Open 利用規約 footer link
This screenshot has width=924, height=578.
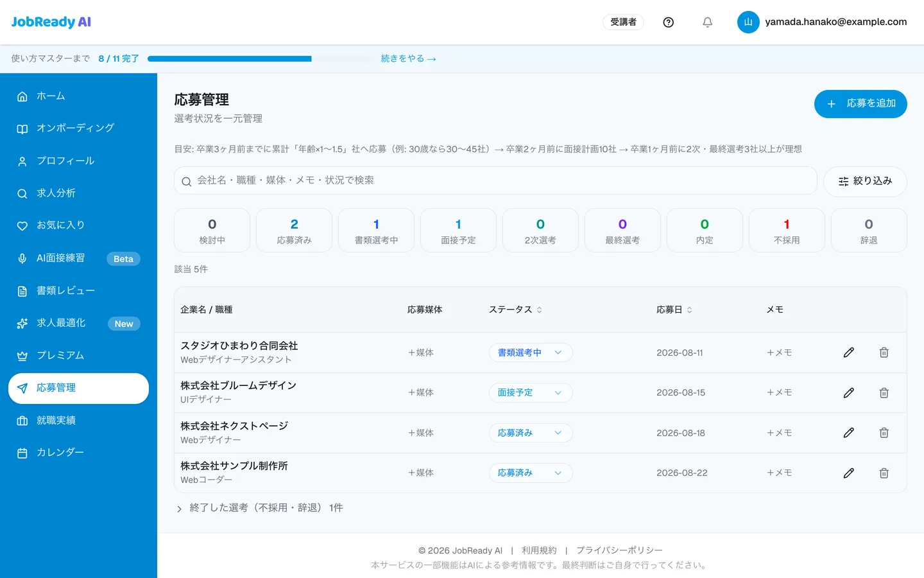click(539, 550)
